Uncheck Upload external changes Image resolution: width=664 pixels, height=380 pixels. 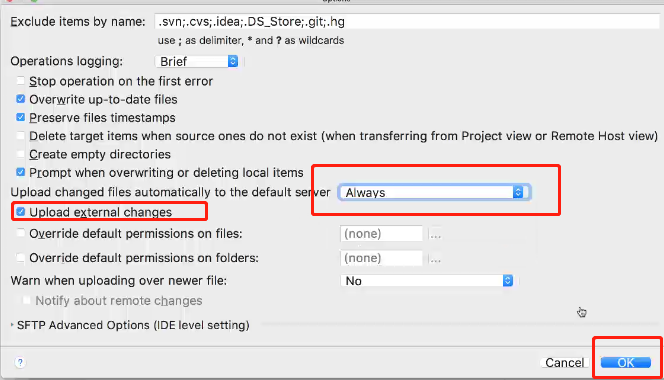click(x=20, y=211)
